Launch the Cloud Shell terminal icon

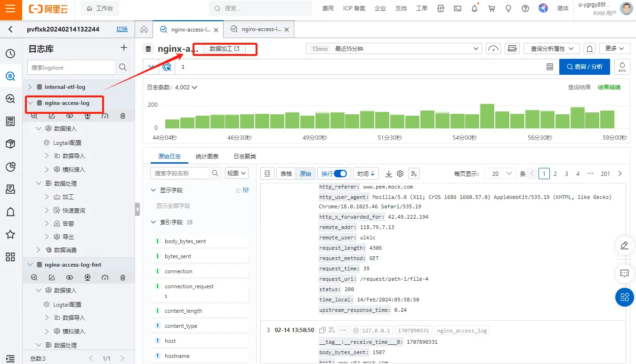[x=458, y=8]
